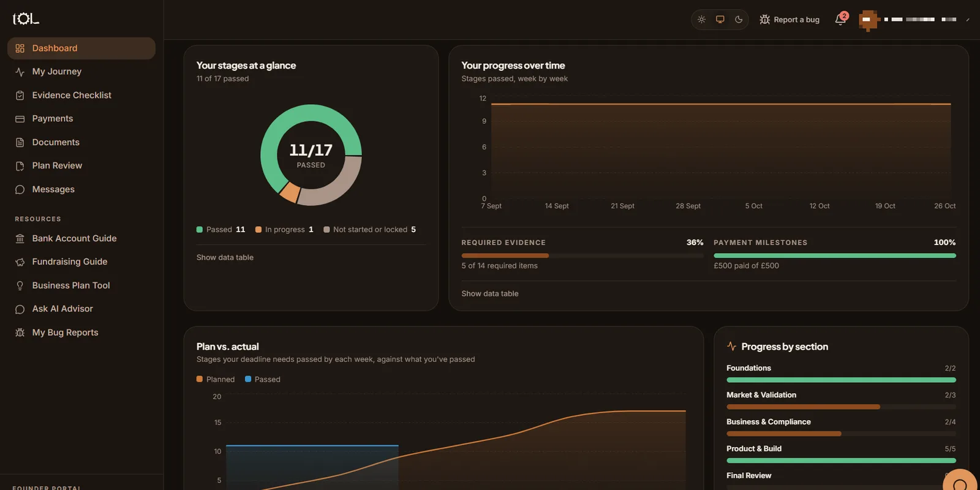Click the Report a bug button
The height and width of the screenshot is (490, 980).
point(790,20)
